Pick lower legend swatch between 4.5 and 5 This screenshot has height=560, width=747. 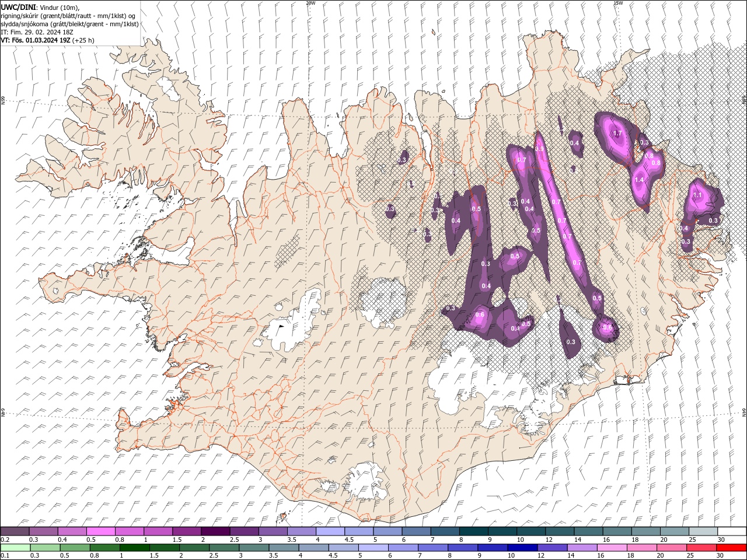coord(343,548)
